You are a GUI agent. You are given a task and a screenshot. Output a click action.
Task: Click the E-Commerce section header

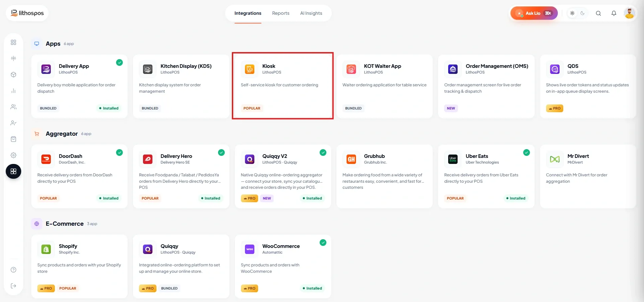coord(65,224)
